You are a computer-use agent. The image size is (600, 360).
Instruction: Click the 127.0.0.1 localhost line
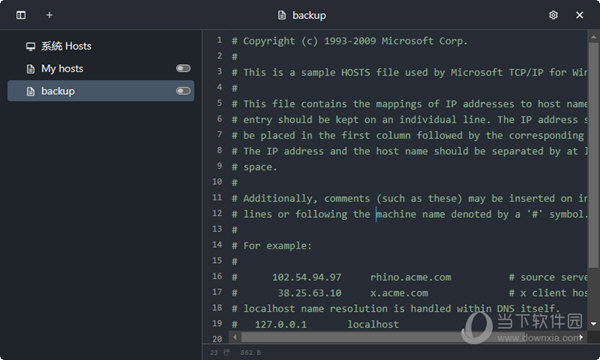tap(315, 324)
